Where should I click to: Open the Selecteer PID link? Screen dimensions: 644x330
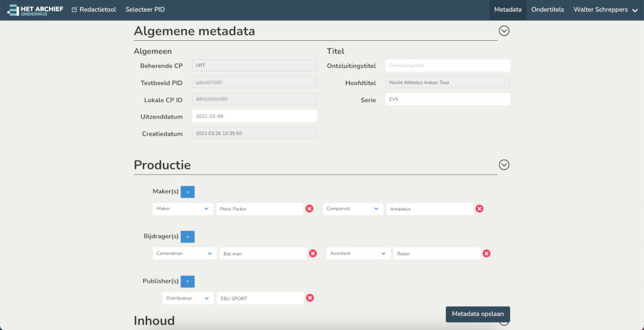pyautogui.click(x=145, y=9)
